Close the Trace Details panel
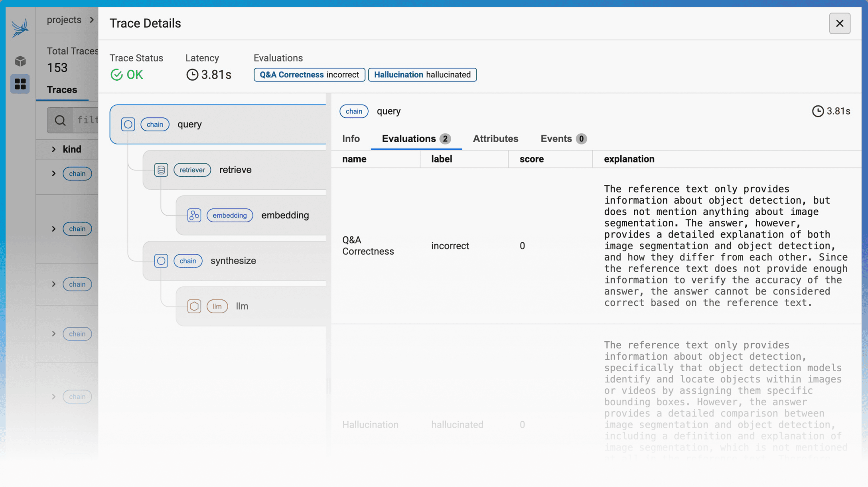The width and height of the screenshot is (868, 487). click(x=840, y=23)
